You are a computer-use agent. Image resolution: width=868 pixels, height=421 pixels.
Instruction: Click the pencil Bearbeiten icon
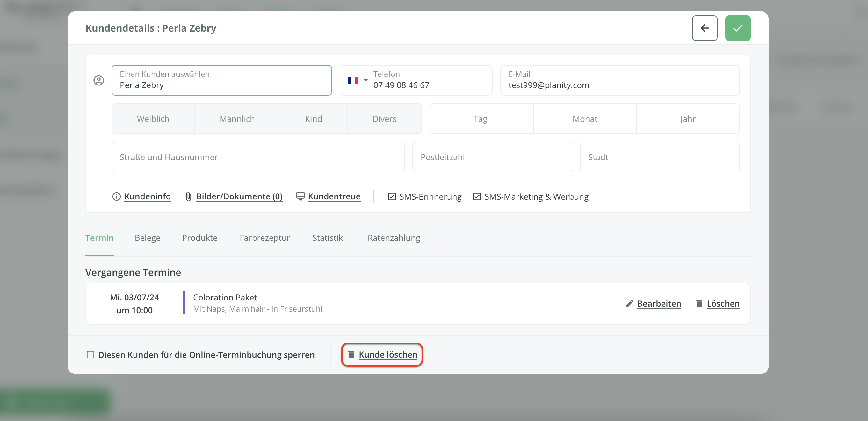(x=629, y=304)
